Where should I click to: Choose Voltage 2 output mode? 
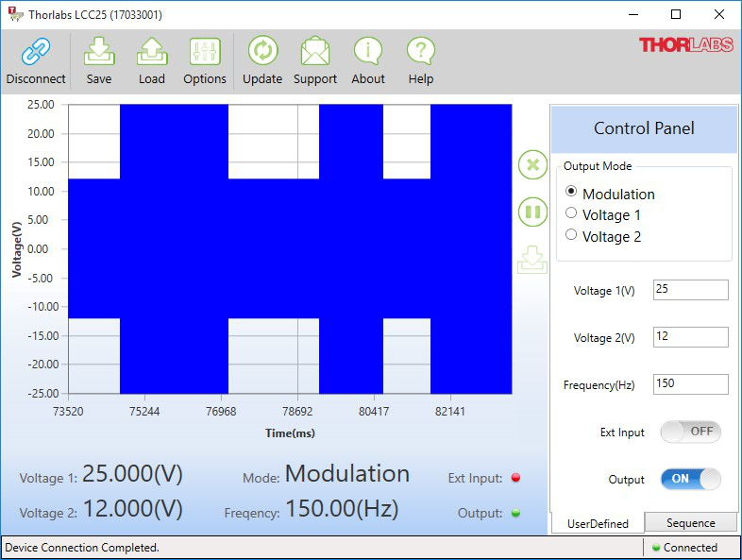tap(570, 235)
